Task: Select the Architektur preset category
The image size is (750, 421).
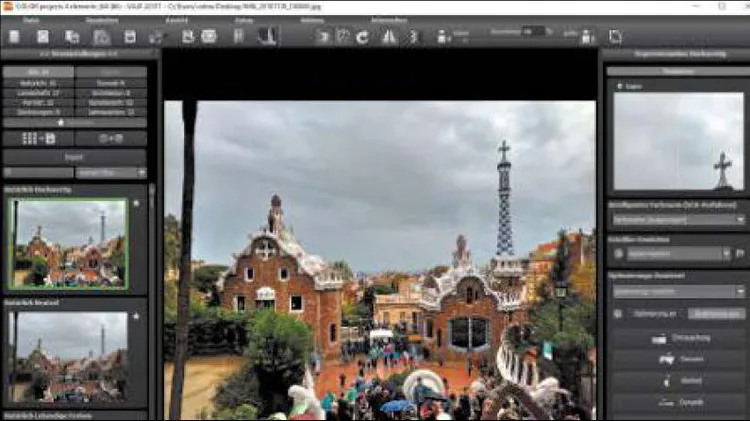Action: 111,93
